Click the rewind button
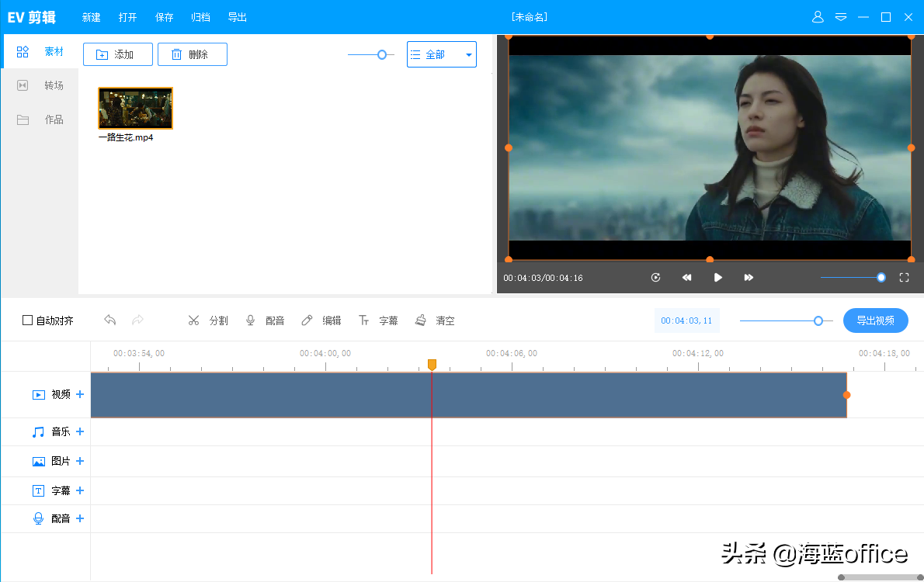 click(686, 278)
